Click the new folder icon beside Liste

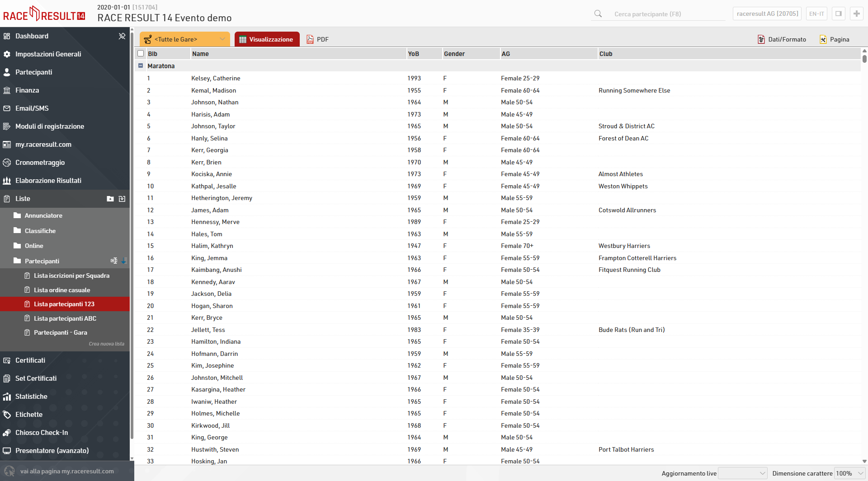click(x=110, y=199)
